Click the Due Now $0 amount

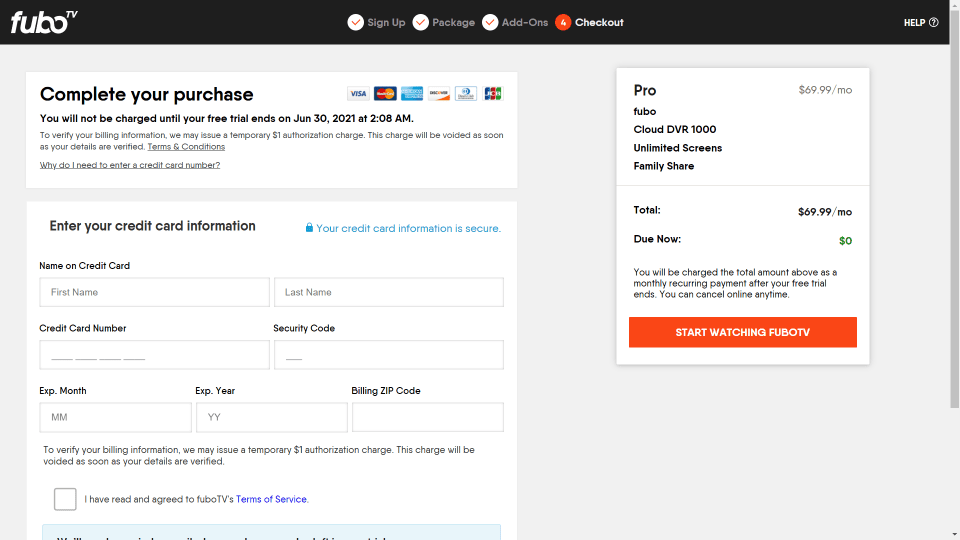pyautogui.click(x=846, y=241)
